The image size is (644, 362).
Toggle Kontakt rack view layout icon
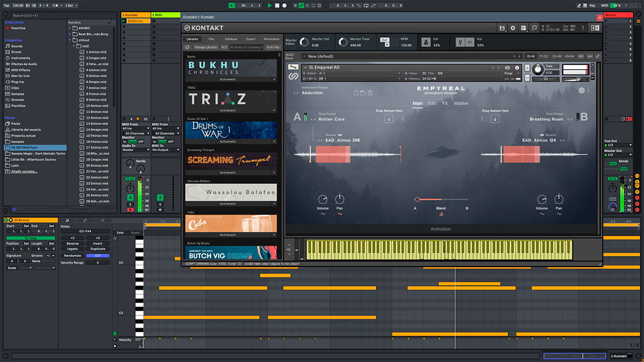coord(523,28)
